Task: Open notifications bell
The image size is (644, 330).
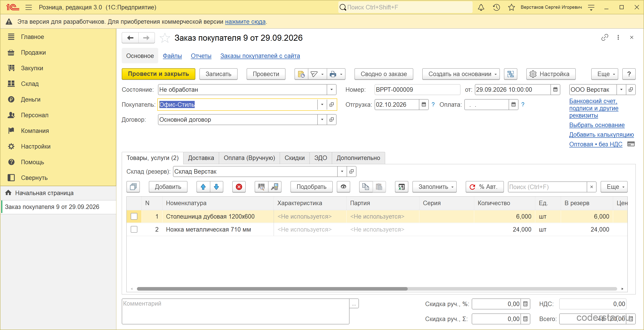Action: [481, 7]
